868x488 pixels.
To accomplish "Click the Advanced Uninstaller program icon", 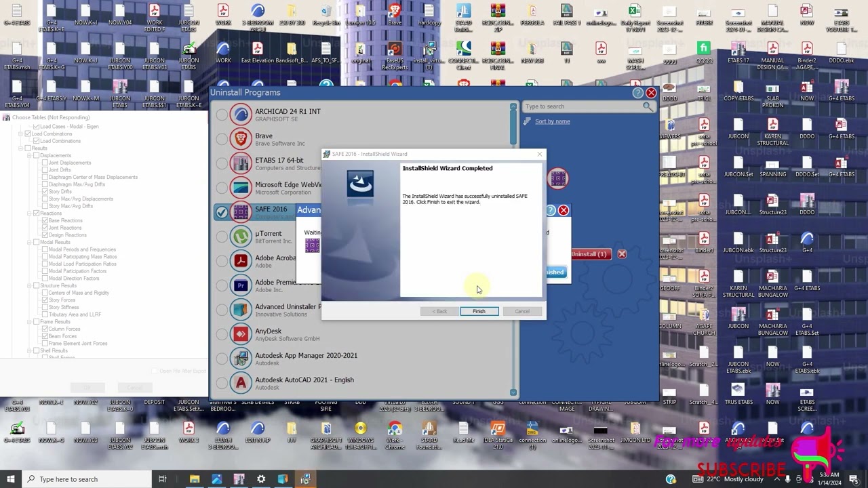I will pyautogui.click(x=241, y=309).
